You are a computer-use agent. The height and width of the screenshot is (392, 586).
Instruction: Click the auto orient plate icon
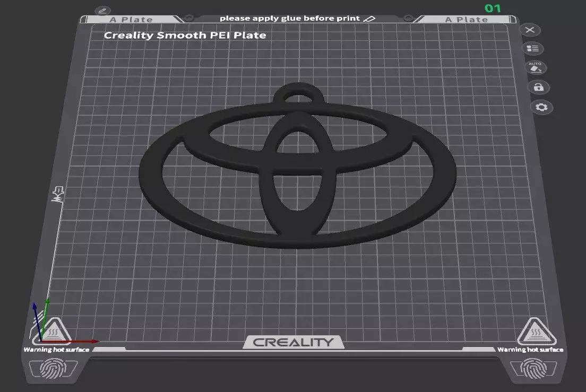(536, 68)
